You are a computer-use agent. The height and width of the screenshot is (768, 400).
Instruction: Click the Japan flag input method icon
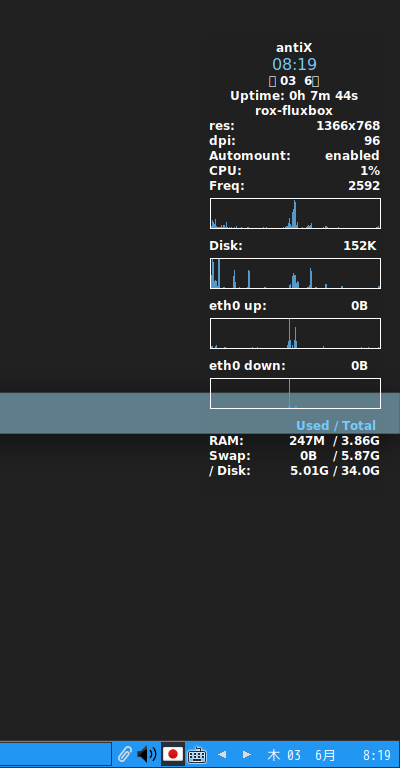point(172,754)
